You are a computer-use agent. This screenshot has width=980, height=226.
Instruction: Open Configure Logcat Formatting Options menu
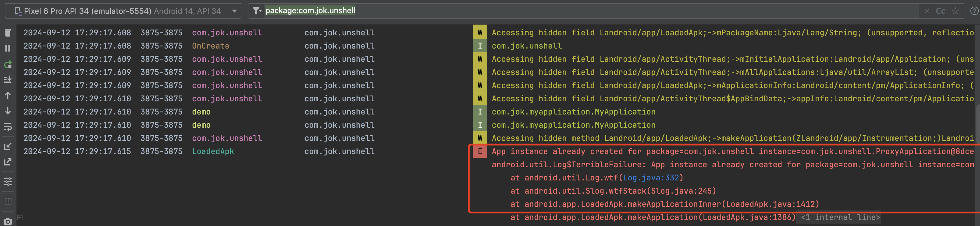click(x=8, y=182)
